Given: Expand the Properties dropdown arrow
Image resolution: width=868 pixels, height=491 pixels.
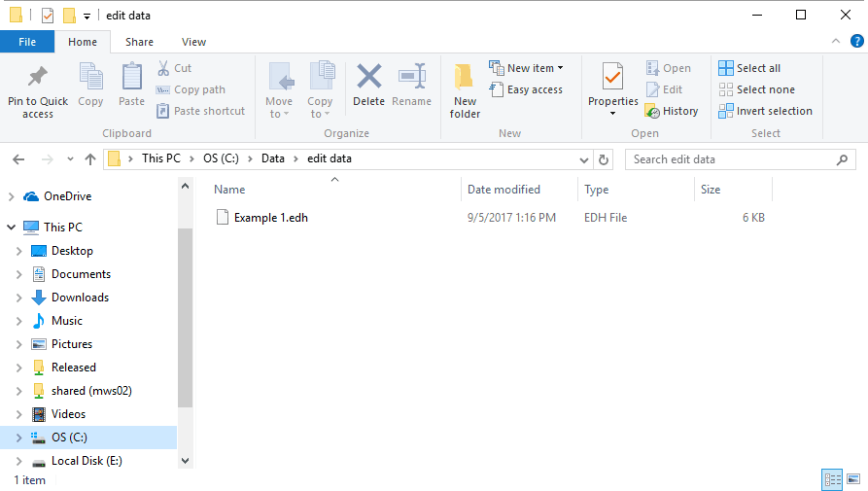Looking at the screenshot, I should click(x=612, y=114).
